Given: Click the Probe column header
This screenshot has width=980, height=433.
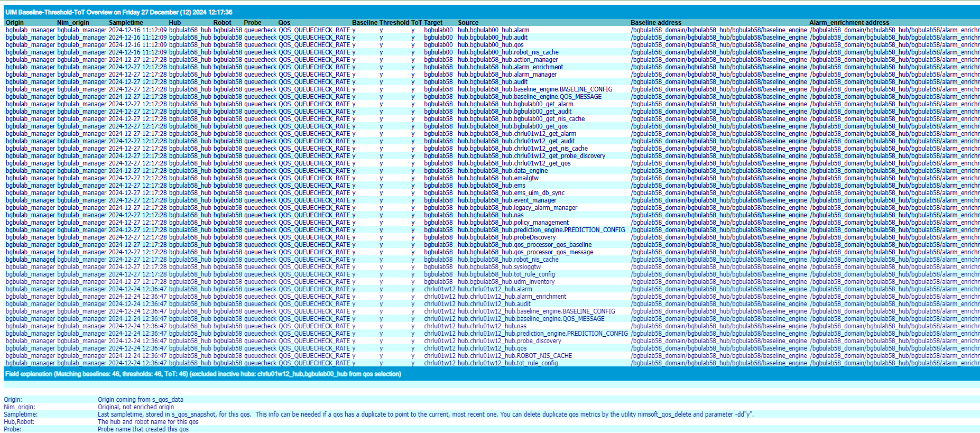Looking at the screenshot, I should pos(253,23).
